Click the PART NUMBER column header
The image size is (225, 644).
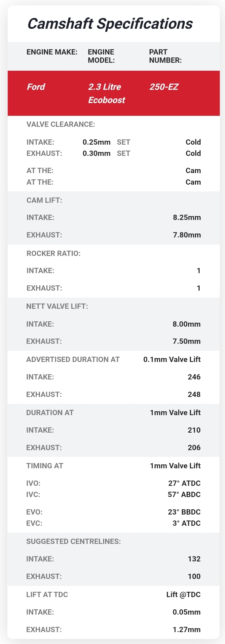[165, 56]
